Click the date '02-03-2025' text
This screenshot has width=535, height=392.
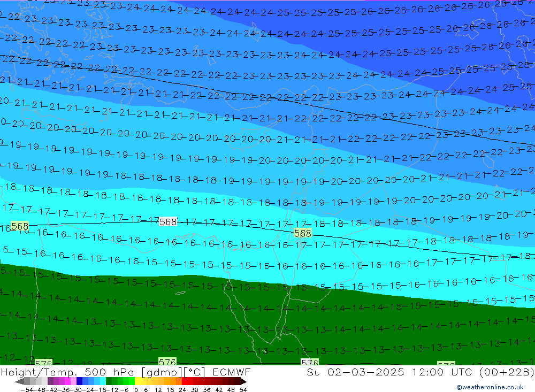pyautogui.click(x=365, y=372)
